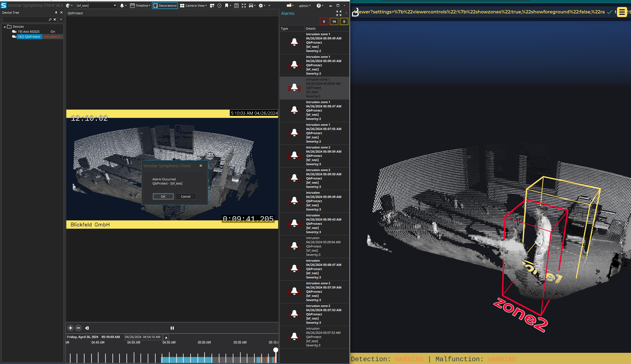Click OK in the Alarm Occurred dialog
This screenshot has height=364, width=631.
point(163,197)
